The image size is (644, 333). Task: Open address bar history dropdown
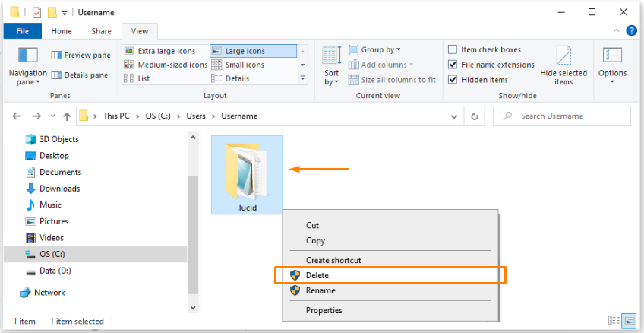454,116
